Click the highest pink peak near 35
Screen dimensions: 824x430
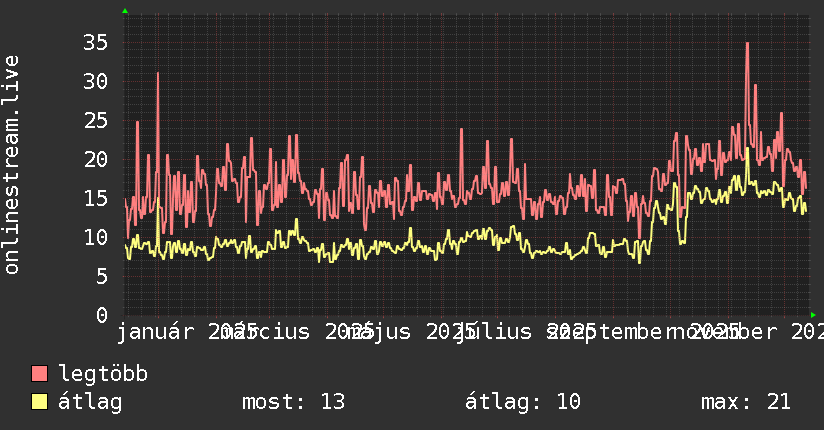[x=747, y=44]
